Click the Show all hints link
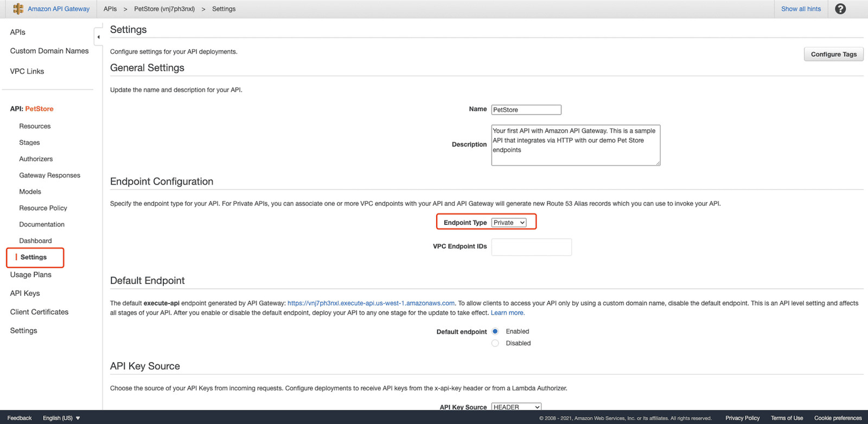 (x=801, y=9)
